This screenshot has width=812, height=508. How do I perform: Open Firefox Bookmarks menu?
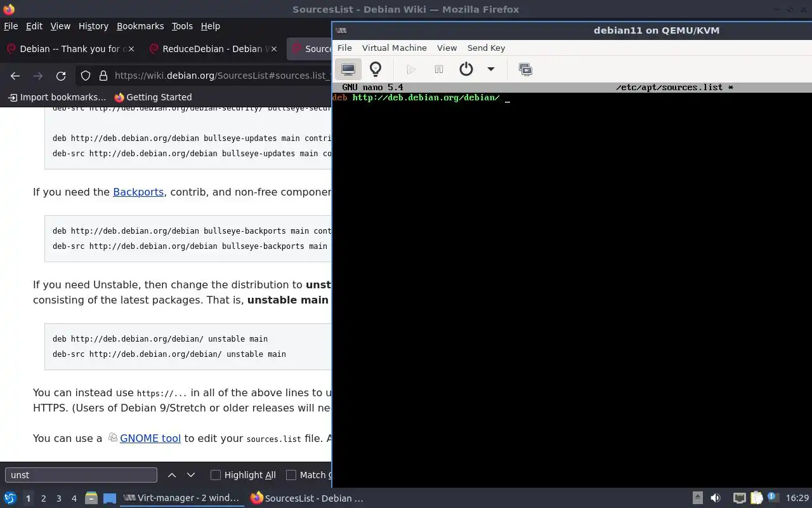point(140,26)
